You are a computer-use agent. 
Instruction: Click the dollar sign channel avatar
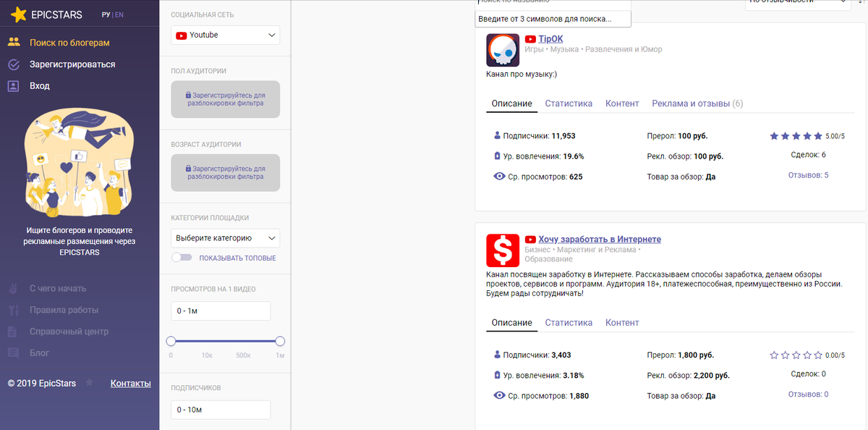pyautogui.click(x=503, y=250)
